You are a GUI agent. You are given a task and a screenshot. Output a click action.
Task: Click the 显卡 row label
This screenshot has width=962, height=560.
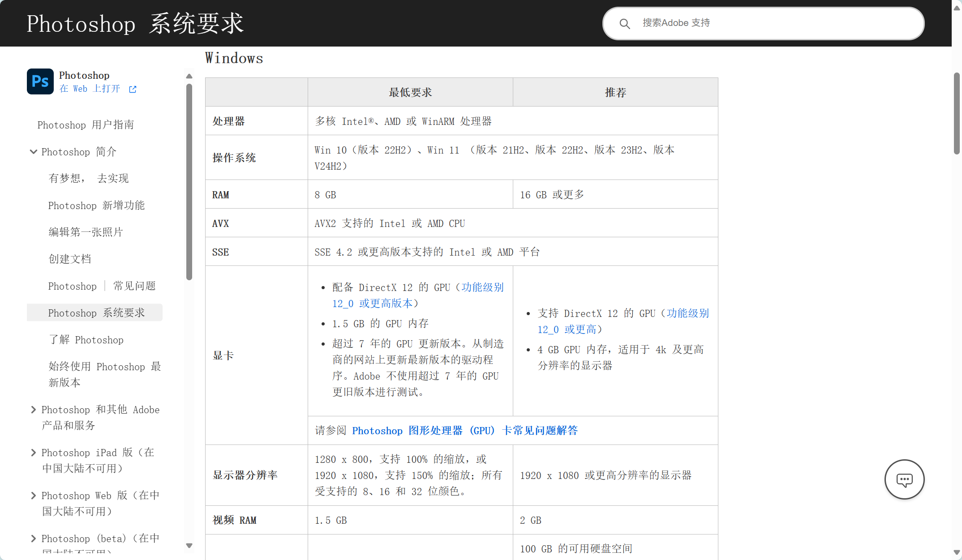click(x=223, y=355)
